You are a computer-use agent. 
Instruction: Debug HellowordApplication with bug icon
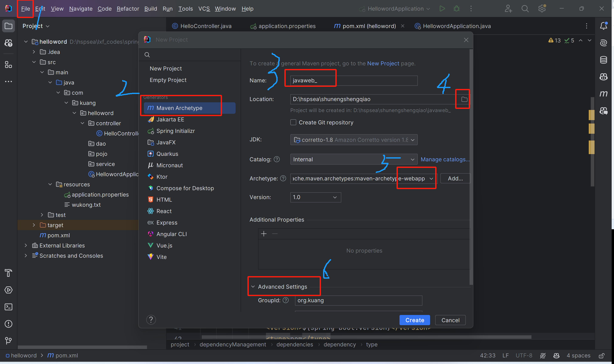coord(456,9)
